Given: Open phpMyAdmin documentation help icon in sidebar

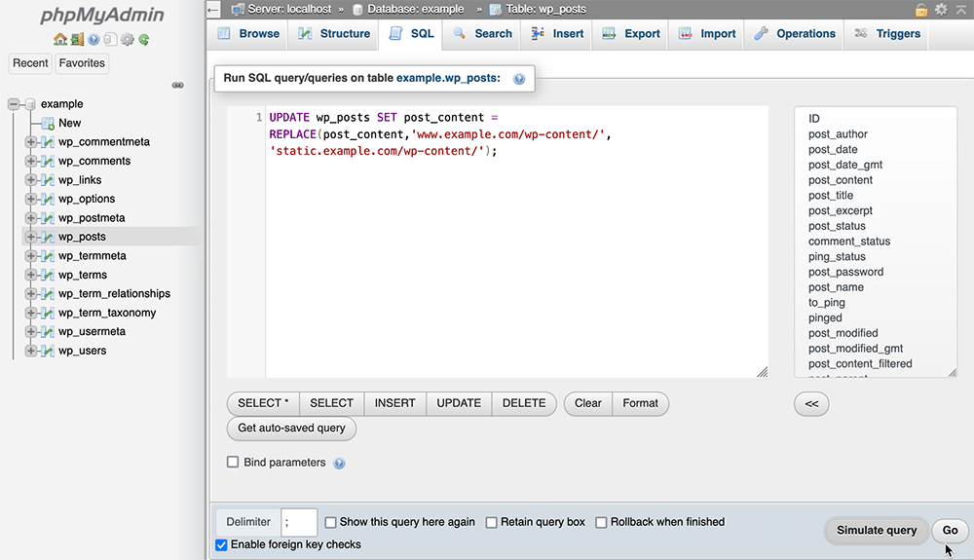Looking at the screenshot, I should point(94,40).
